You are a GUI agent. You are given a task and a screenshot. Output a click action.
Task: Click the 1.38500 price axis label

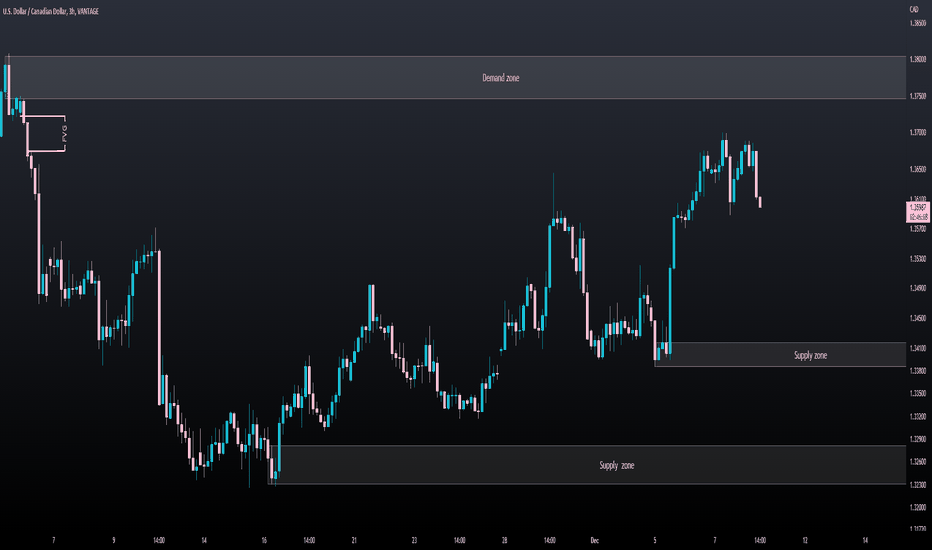tap(918, 24)
